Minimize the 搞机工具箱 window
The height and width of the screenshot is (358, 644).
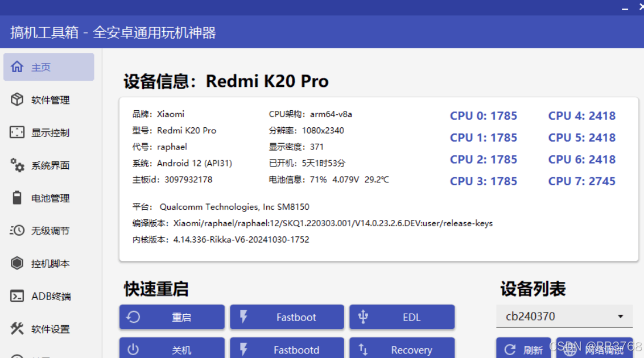[625, 8]
